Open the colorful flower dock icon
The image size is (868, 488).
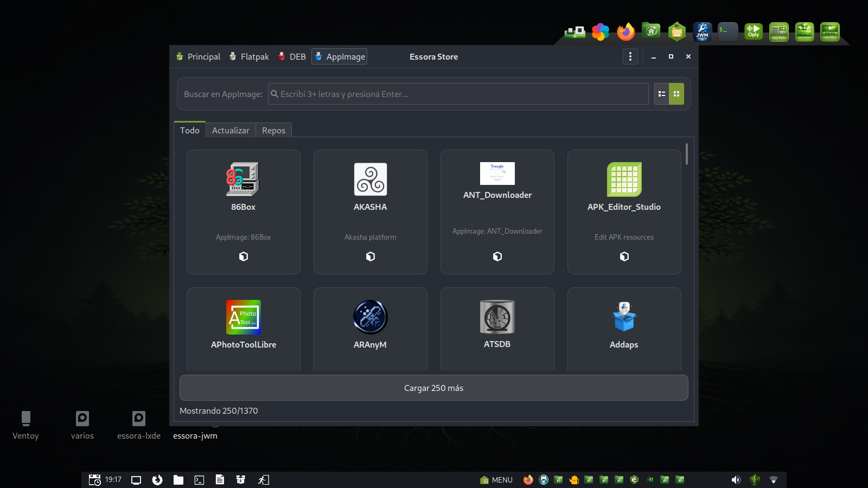tap(601, 32)
